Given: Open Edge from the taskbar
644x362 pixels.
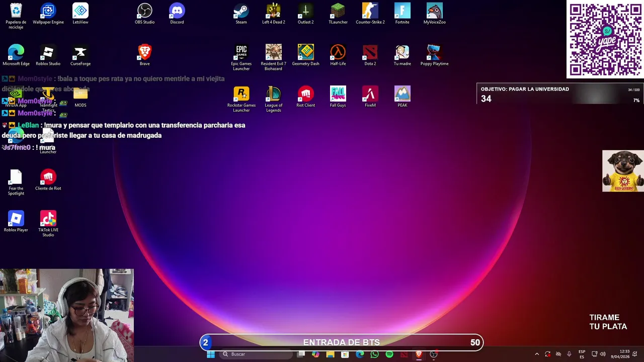Looking at the screenshot, I should coord(360,354).
